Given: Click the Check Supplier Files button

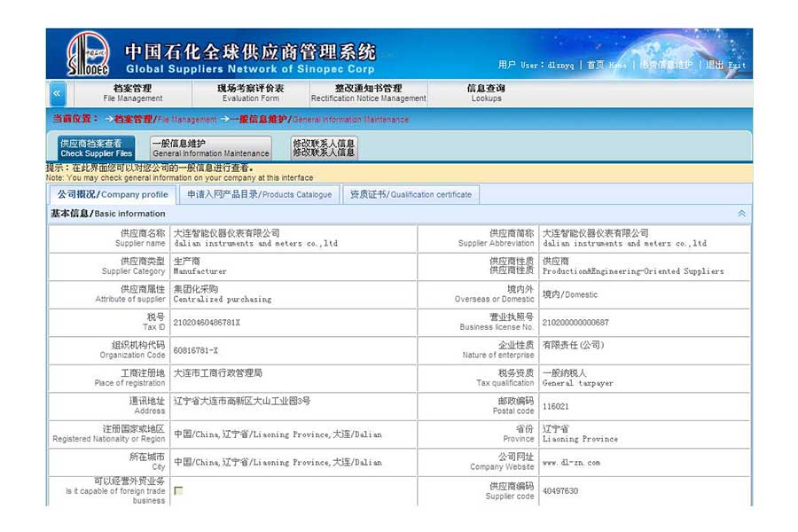Looking at the screenshot, I should pyautogui.click(x=97, y=148).
